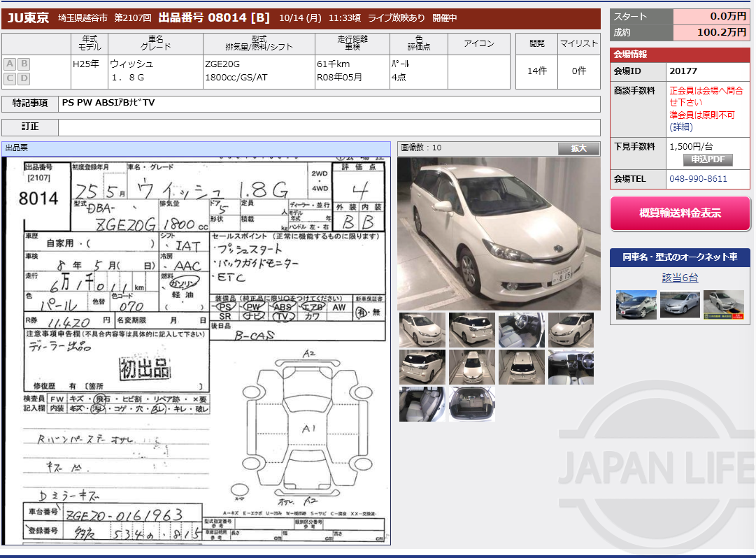Open the dashboard interior photo thumbnail
This screenshot has width=756, height=558.
tap(571, 367)
